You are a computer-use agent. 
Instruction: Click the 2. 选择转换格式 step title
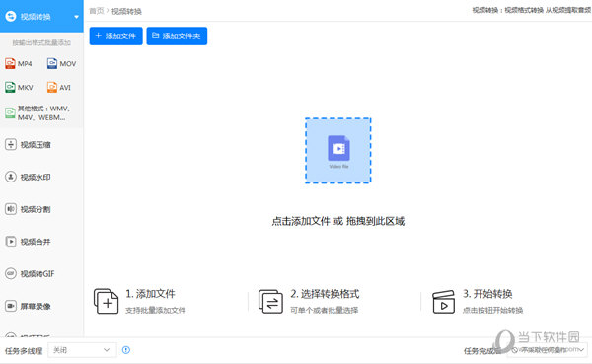(x=325, y=294)
